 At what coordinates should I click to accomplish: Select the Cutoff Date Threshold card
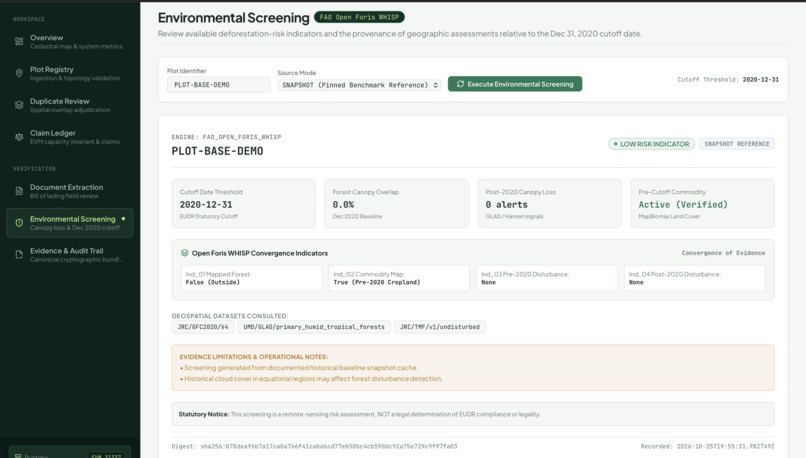click(244, 204)
